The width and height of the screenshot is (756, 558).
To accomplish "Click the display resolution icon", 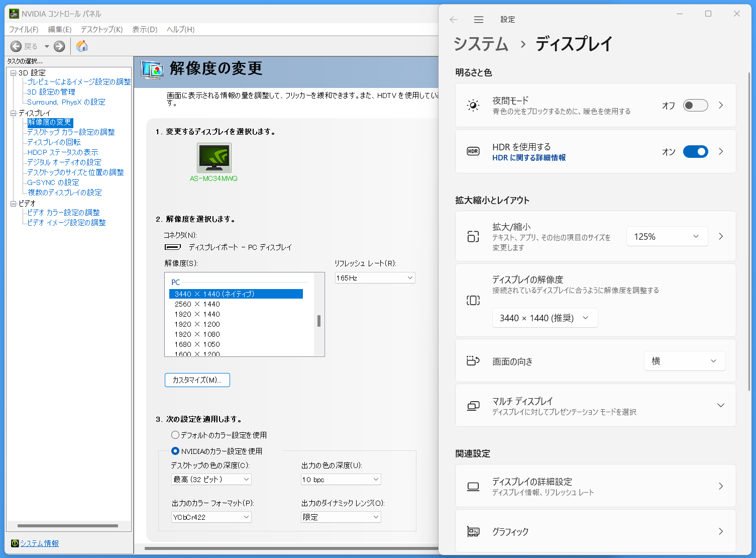I will (x=473, y=300).
